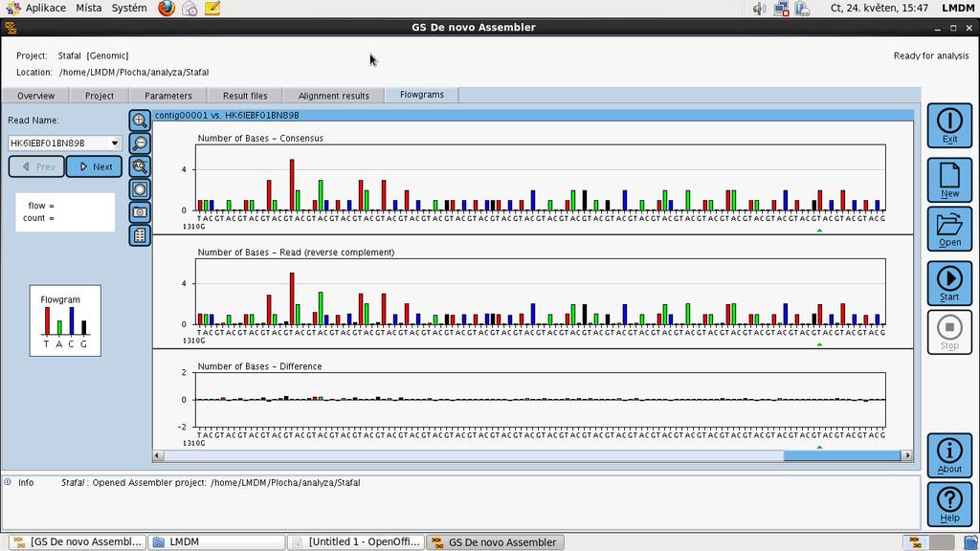Open the Alignment results tab
The width and height of the screenshot is (980, 551).
[334, 96]
